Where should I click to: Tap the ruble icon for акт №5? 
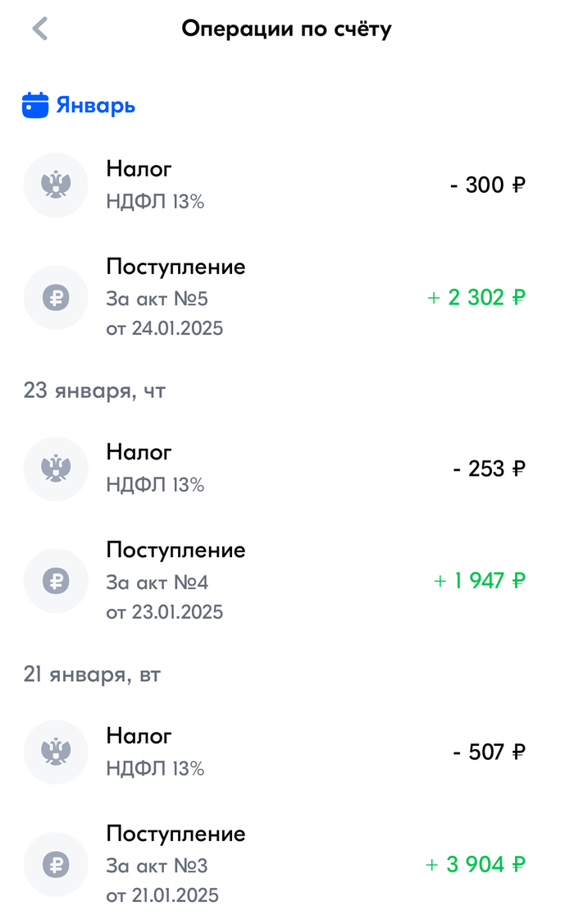[x=56, y=297]
